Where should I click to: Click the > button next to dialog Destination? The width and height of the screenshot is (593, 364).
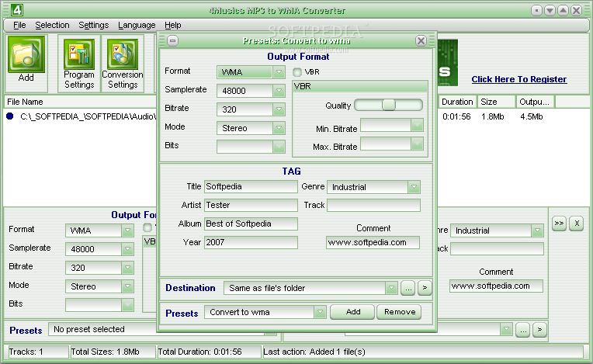click(425, 288)
